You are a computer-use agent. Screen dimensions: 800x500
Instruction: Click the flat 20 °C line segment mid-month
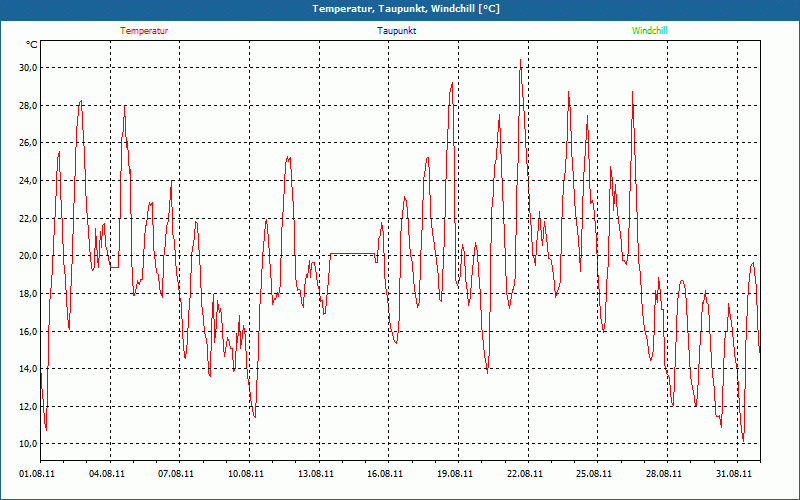353,253
